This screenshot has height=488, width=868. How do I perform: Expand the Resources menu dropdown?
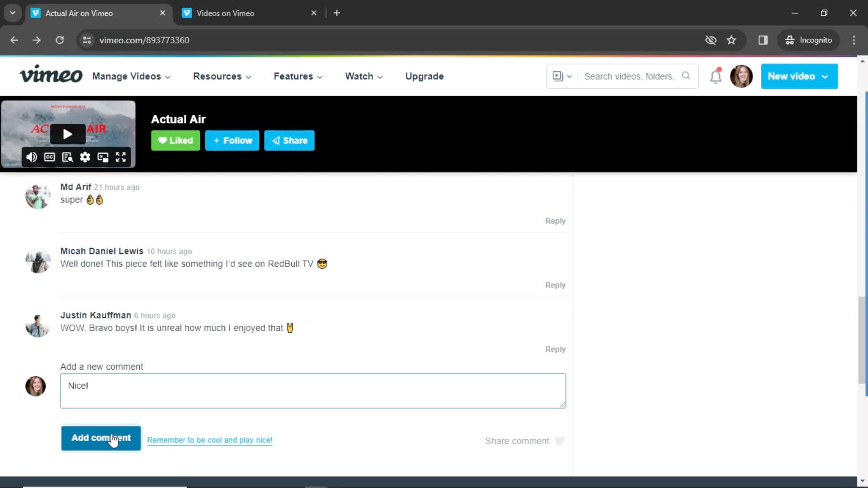pyautogui.click(x=222, y=76)
